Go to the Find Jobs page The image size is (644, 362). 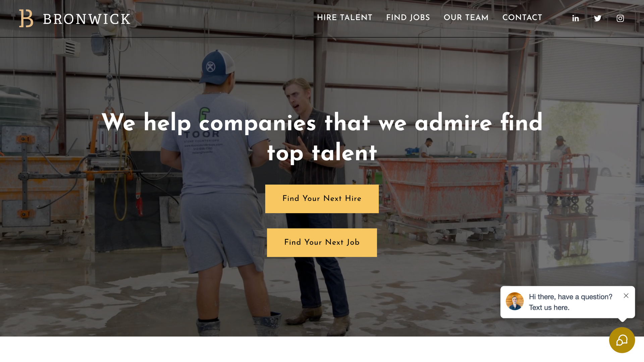(408, 17)
